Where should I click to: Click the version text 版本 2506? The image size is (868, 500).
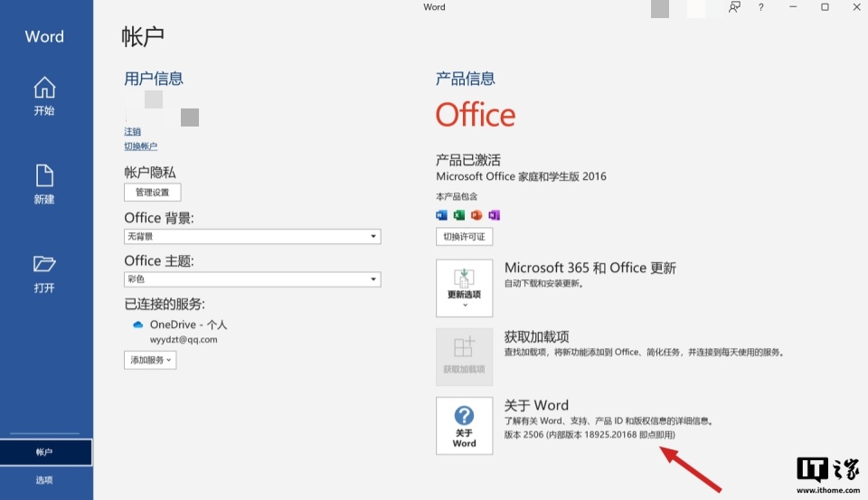click(x=590, y=435)
